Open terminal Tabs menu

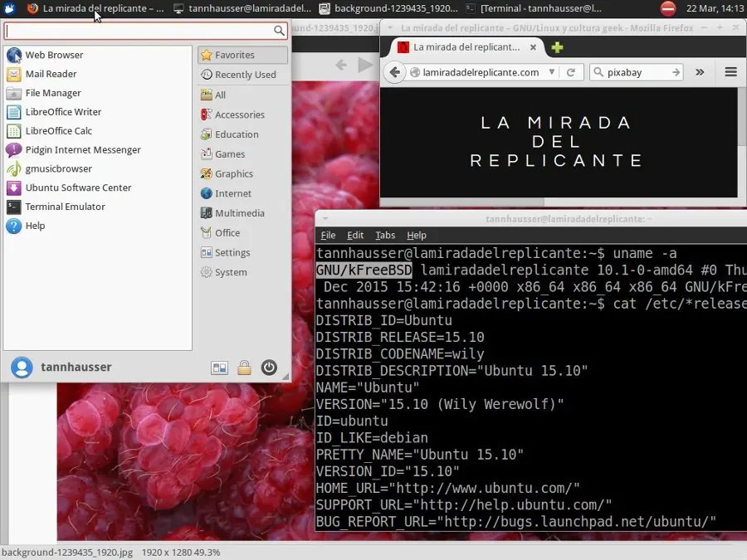[x=385, y=236]
